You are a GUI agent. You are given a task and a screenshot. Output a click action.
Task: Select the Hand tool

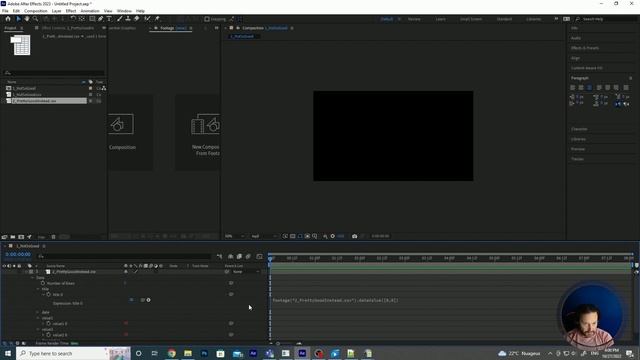pos(27,19)
